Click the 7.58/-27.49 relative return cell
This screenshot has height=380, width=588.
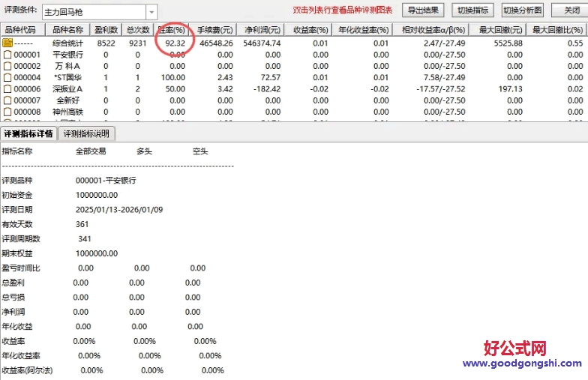coord(444,78)
